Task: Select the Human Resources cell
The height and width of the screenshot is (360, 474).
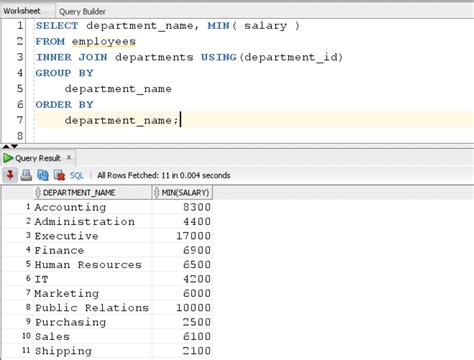Action: 93,264
